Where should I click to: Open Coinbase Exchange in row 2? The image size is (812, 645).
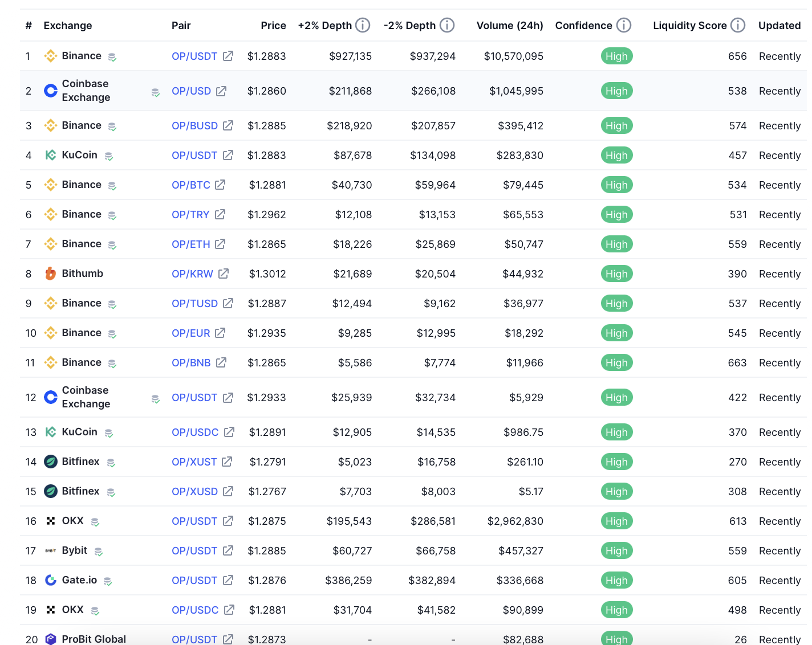click(x=86, y=91)
